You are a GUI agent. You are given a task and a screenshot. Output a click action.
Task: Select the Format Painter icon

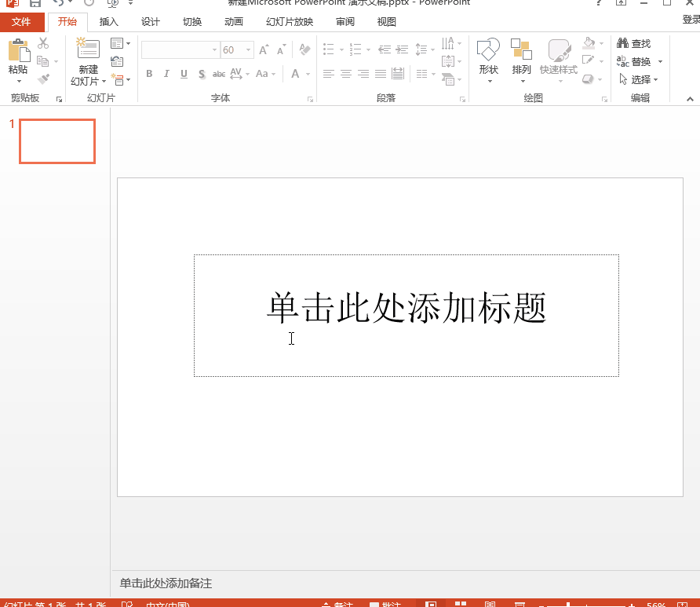tap(45, 80)
